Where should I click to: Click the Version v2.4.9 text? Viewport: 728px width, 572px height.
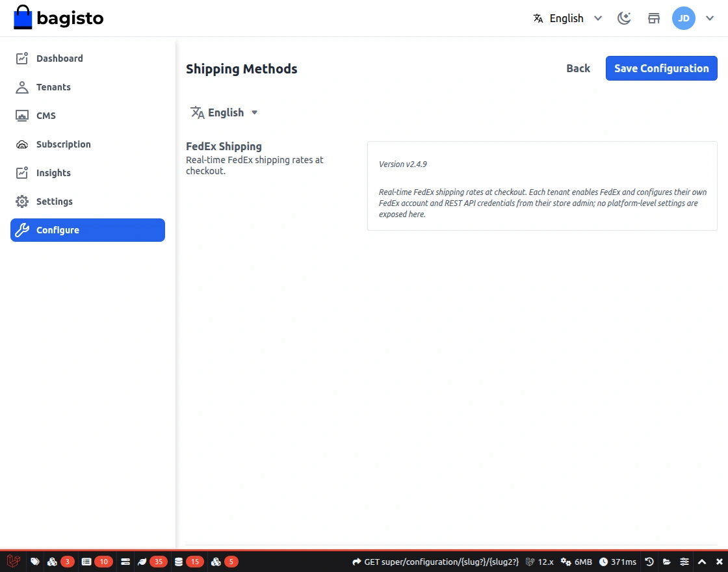(402, 164)
